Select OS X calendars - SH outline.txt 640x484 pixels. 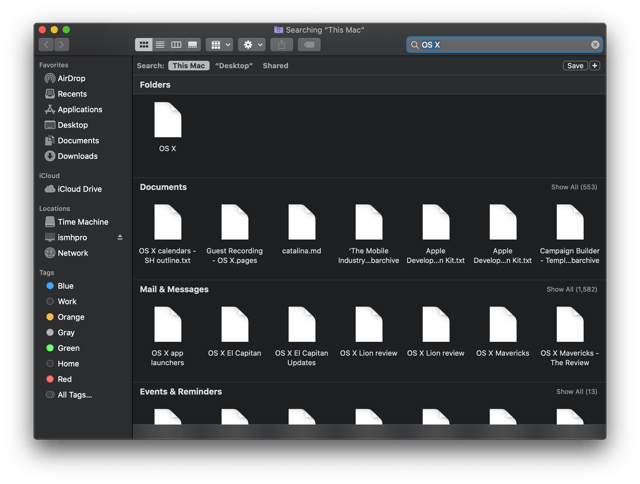point(167,234)
